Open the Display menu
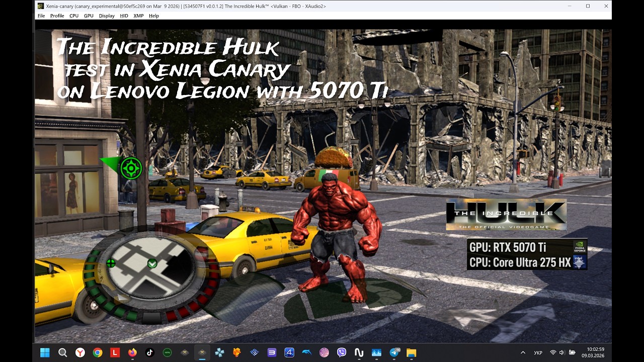This screenshot has width=644, height=362. [107, 16]
